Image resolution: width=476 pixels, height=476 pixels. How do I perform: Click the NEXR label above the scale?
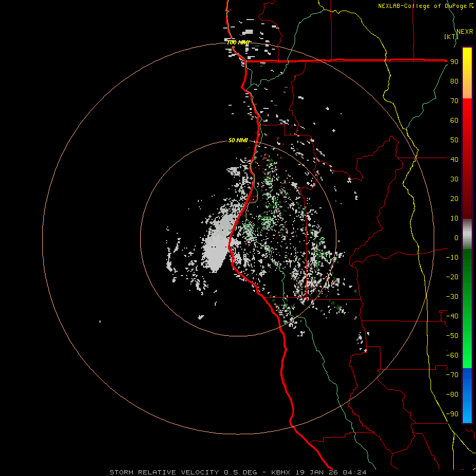point(464,32)
